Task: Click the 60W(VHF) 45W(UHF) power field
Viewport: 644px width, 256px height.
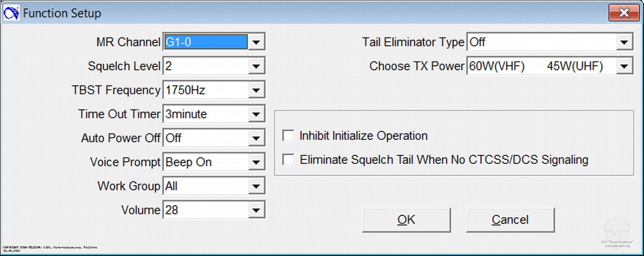Action: click(541, 66)
